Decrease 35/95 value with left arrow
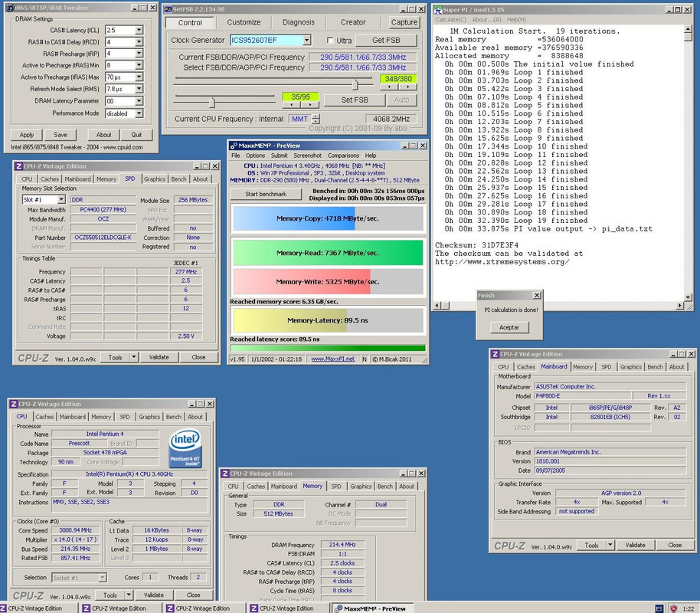 pos(292,105)
